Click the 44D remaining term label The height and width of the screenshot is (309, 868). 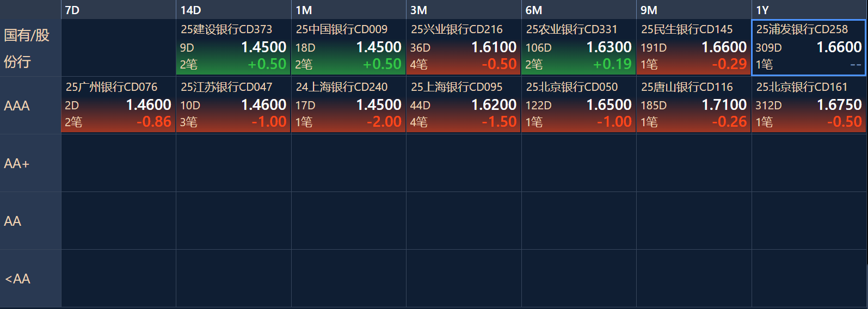[x=420, y=106]
